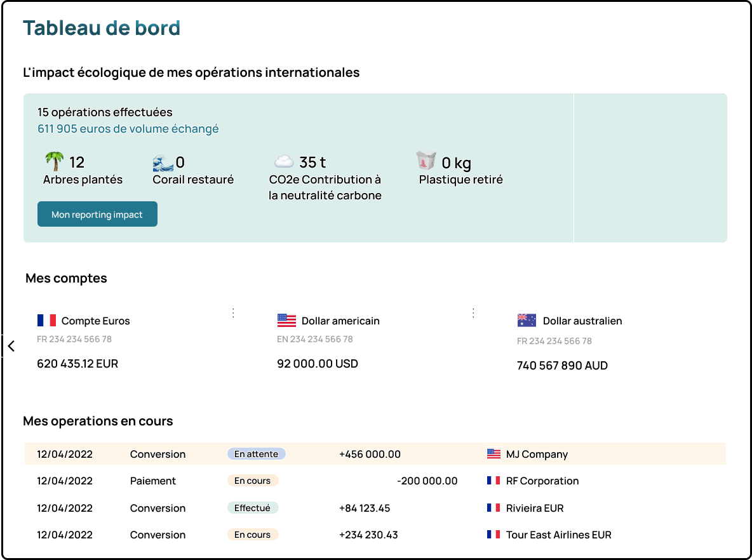752x560 pixels.
Task: Click the French flag beside Rivieira EUR
Action: point(493,508)
